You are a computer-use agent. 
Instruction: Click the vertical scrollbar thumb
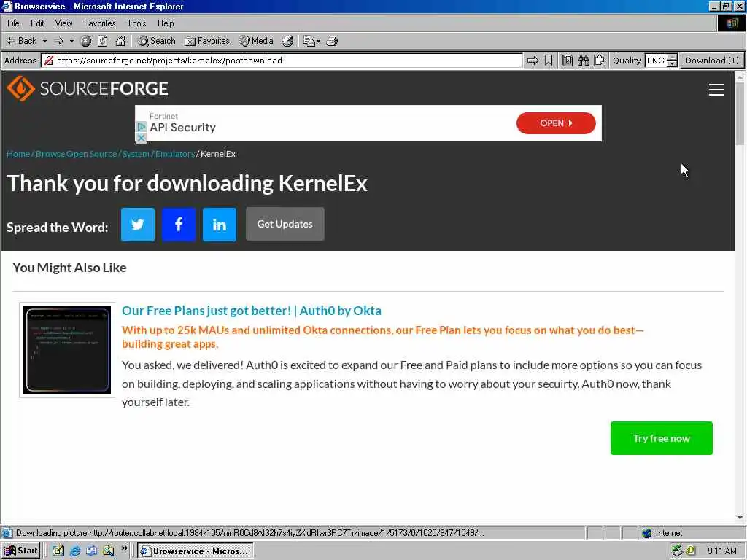pyautogui.click(x=740, y=113)
